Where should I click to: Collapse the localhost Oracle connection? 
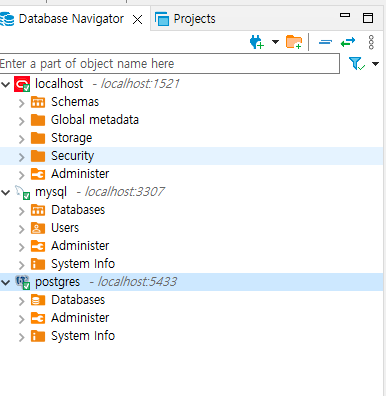(6, 84)
